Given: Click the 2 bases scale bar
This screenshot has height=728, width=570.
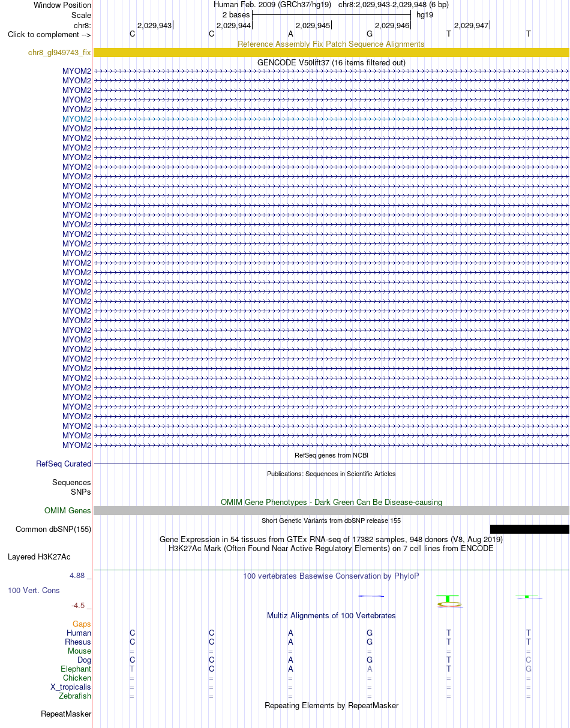Looking at the screenshot, I should (331, 14).
